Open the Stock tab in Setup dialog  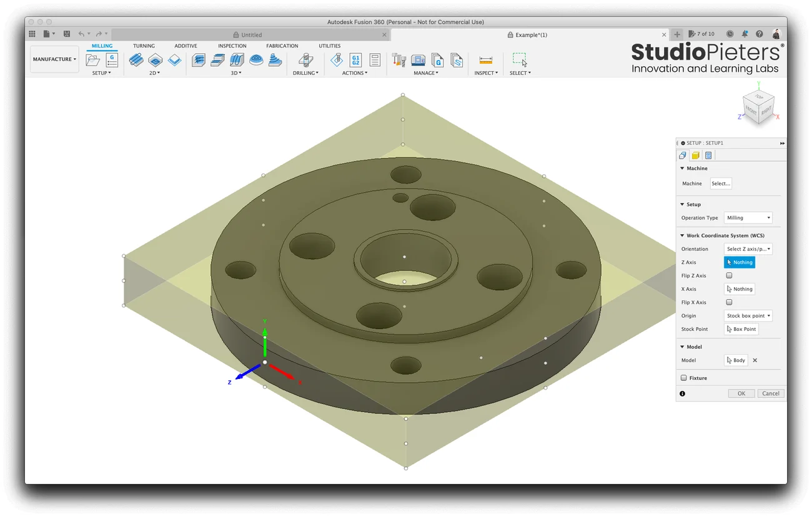[695, 155]
